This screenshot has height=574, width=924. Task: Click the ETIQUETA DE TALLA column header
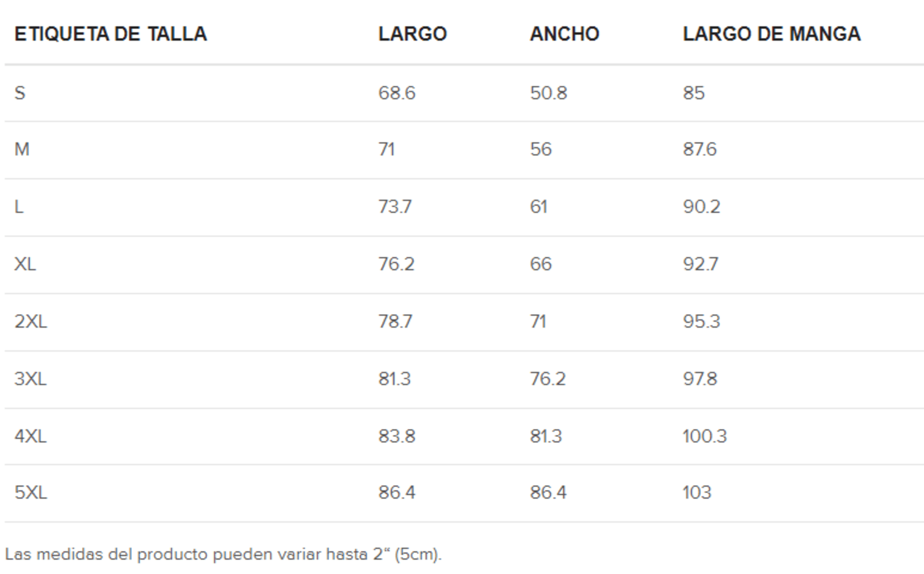[x=111, y=34]
